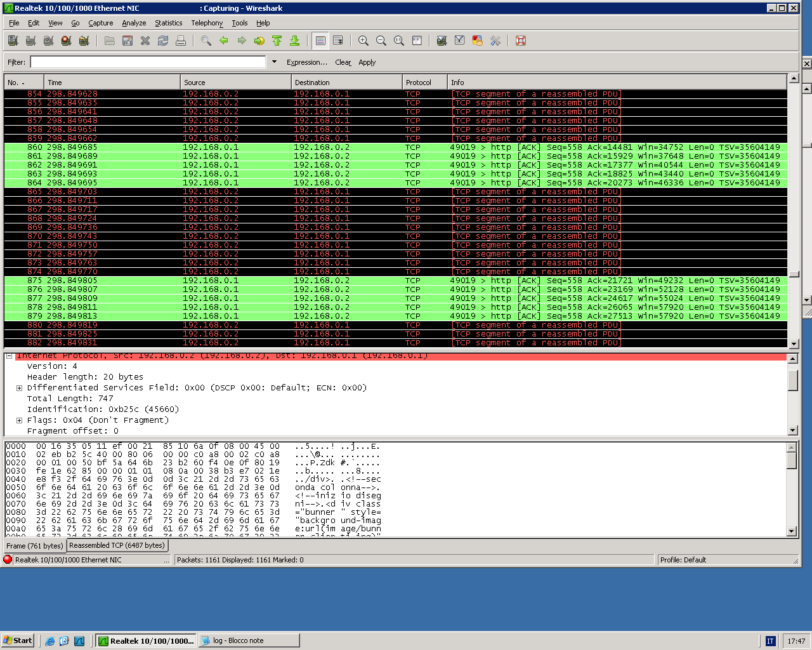Expand the Flags 0x04 node

coord(19,420)
